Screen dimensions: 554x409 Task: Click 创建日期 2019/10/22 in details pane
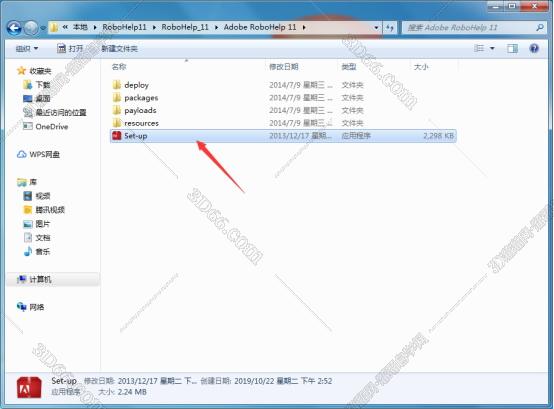pos(266,381)
